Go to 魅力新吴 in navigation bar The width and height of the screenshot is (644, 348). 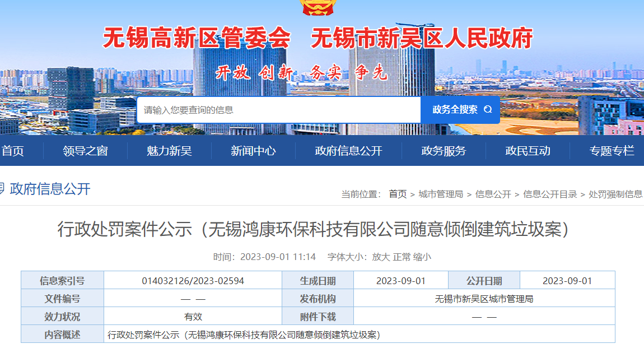(169, 151)
